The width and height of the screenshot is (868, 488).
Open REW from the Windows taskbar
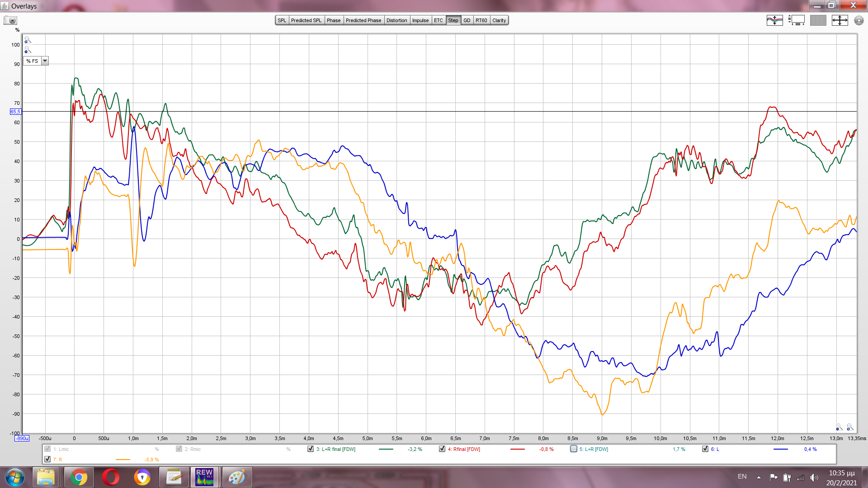pos(204,477)
